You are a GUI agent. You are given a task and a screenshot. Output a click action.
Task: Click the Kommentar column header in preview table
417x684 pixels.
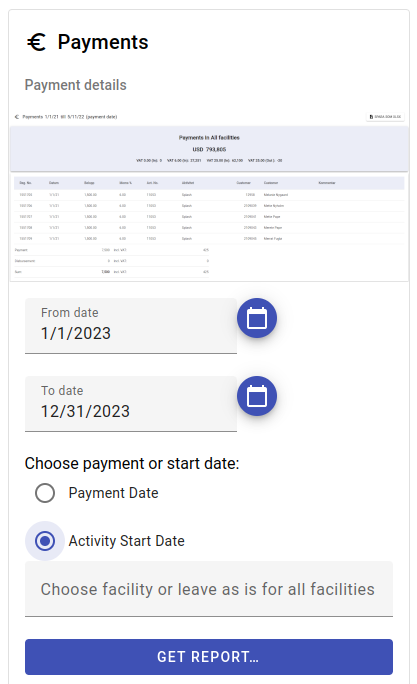pyautogui.click(x=327, y=183)
